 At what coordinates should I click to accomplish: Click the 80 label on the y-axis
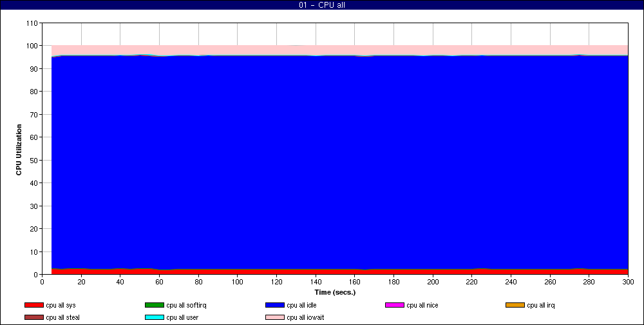click(x=33, y=92)
